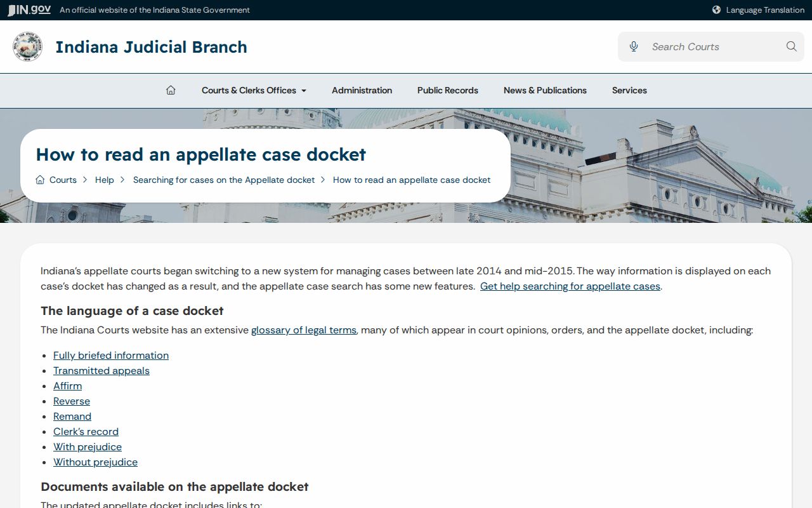Open Language Translation link
This screenshot has height=508, width=812.
click(765, 10)
